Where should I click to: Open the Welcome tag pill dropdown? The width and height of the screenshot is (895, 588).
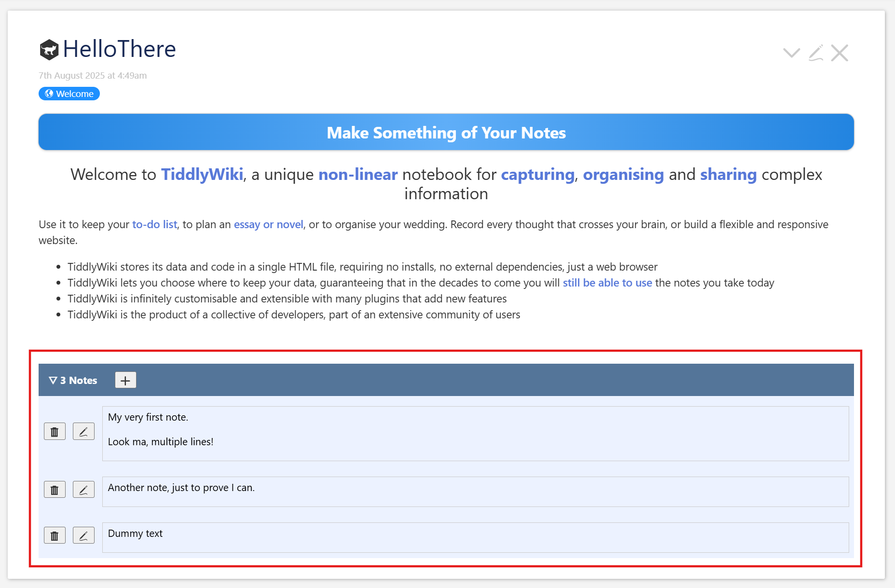(x=69, y=94)
